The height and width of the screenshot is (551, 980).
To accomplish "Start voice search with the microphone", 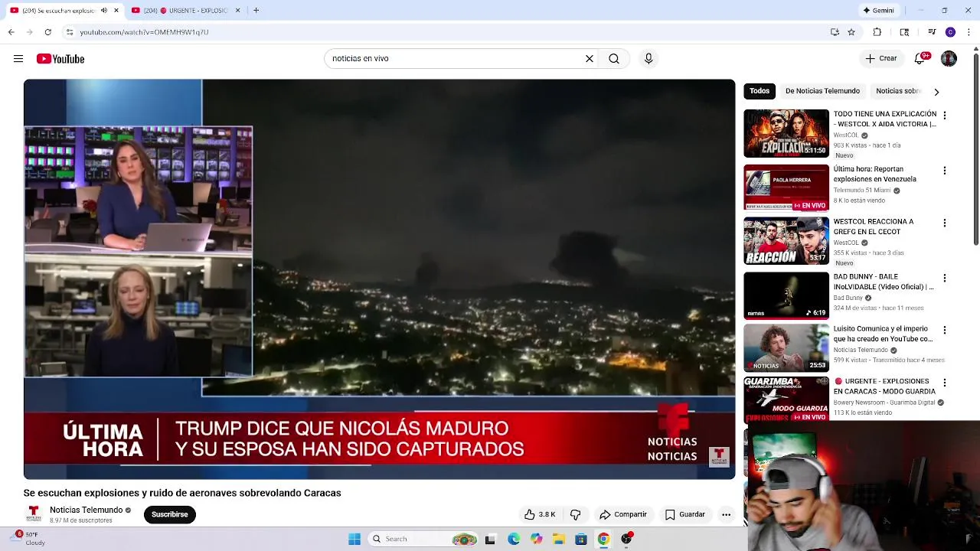I will (x=648, y=59).
